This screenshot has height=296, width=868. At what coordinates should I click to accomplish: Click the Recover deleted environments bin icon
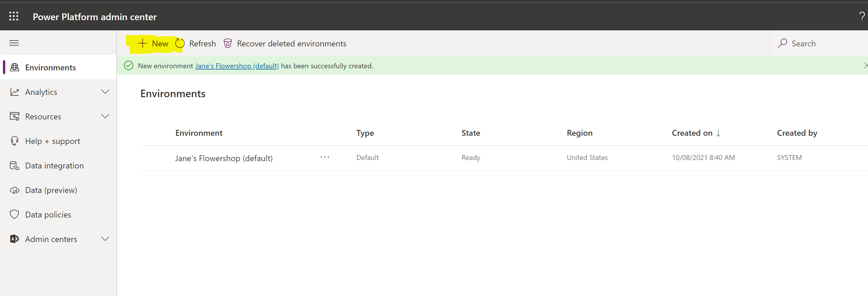click(228, 43)
